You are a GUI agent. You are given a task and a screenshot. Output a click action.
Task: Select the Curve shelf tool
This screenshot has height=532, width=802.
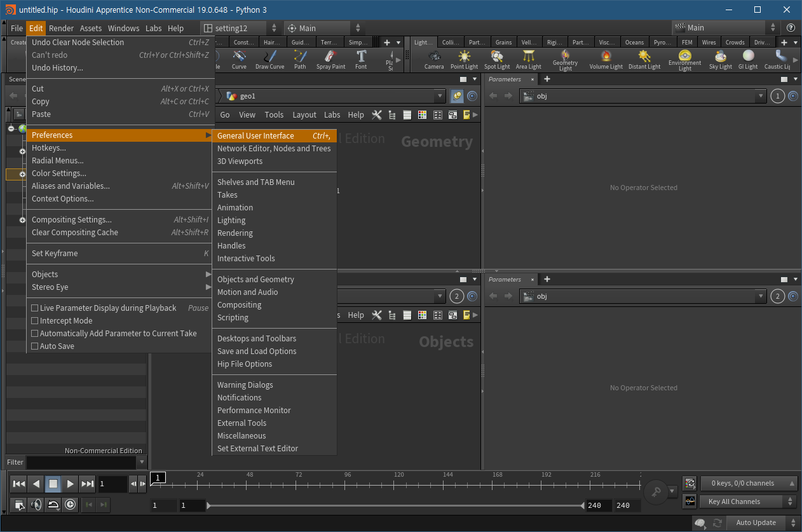[x=239, y=60]
